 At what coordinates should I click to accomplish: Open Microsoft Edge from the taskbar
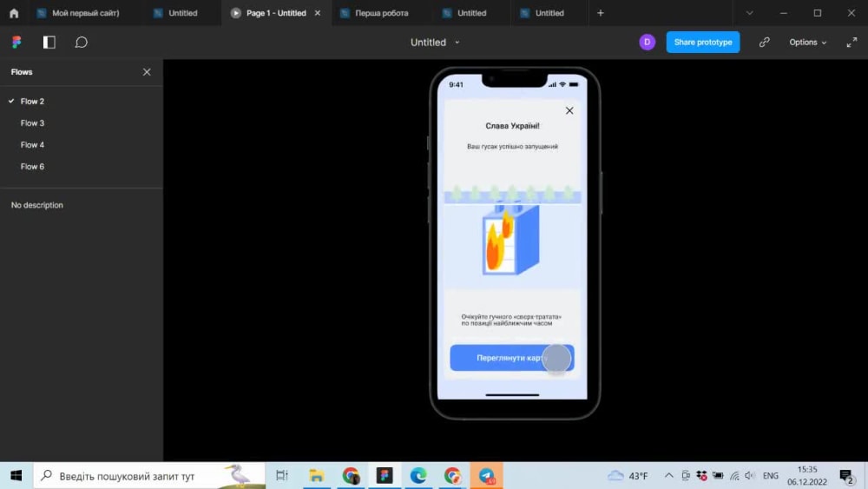[x=418, y=476]
